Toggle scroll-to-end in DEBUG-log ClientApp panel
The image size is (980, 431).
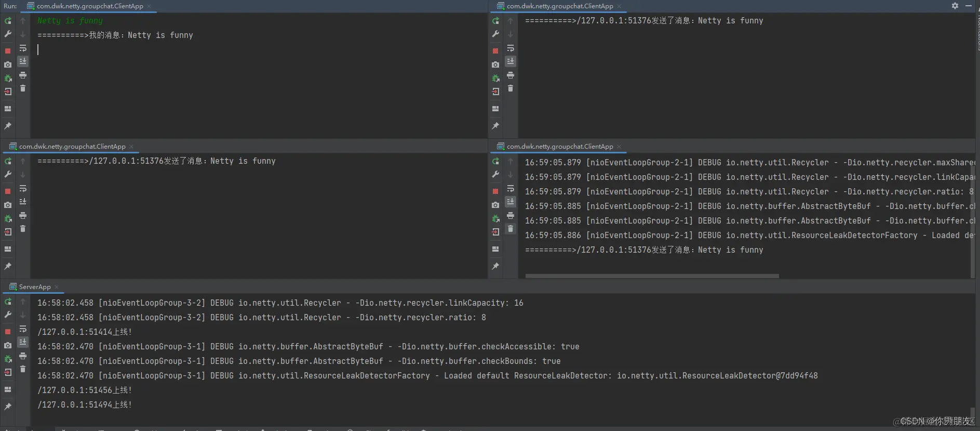coord(511,202)
